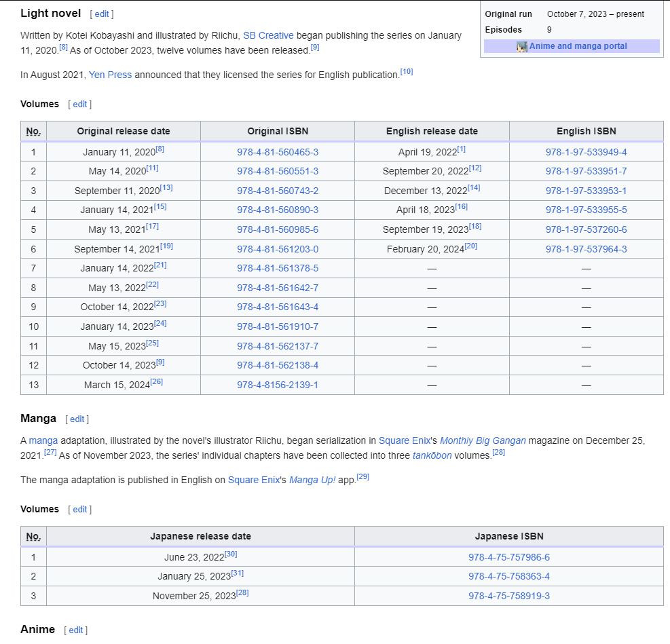The height and width of the screenshot is (644, 670).
Task: Click the Anime and manga portal icon
Action: tap(521, 47)
